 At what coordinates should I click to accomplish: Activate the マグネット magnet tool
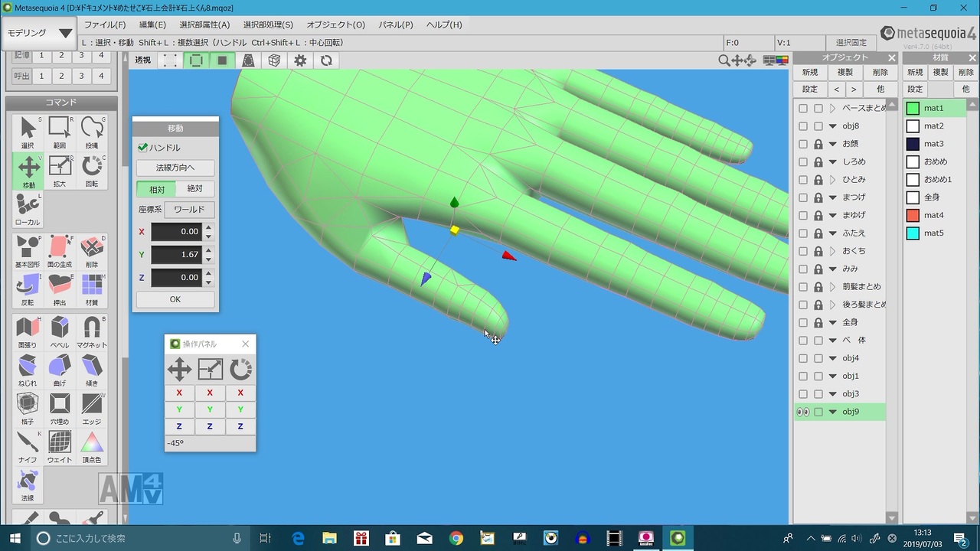[x=92, y=332]
